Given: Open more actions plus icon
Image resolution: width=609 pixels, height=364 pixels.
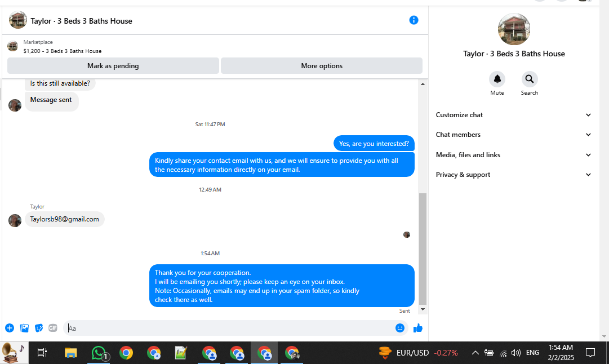Looking at the screenshot, I should (10, 328).
